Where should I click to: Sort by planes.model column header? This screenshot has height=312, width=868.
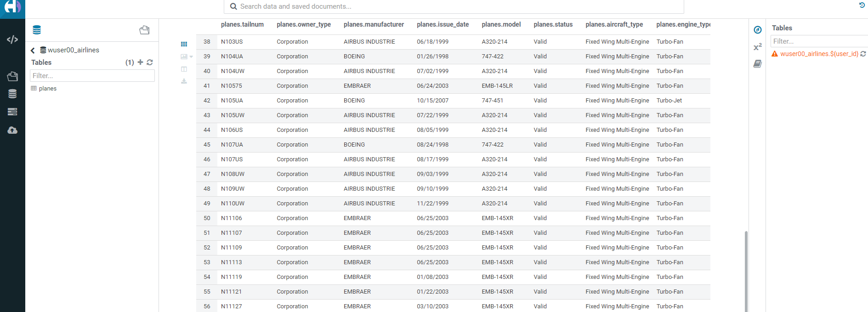tap(501, 24)
